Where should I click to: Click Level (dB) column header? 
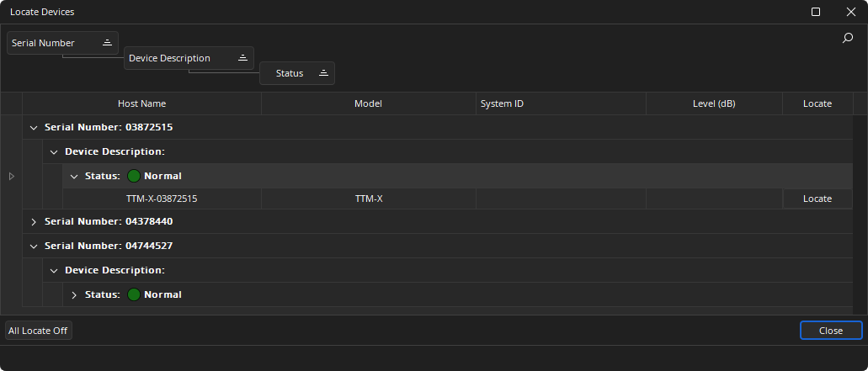(713, 104)
